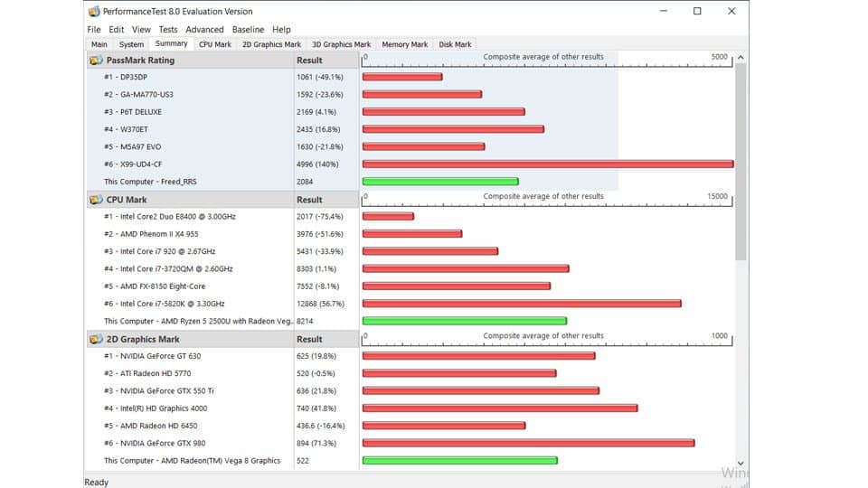Select the Disk Mark tab
Screen dimensions: 868x488
455,44
